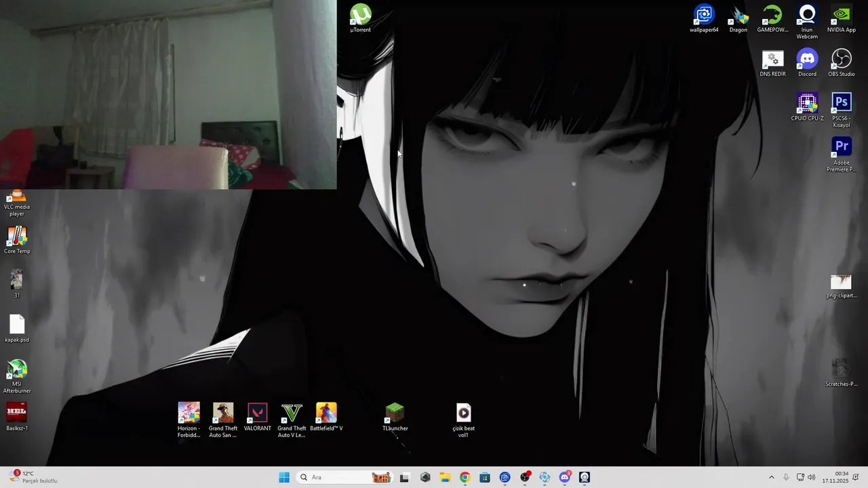Screen dimensions: 868x488
Task: Open the clock showing 00:34 17.11.2025
Action: click(835, 477)
